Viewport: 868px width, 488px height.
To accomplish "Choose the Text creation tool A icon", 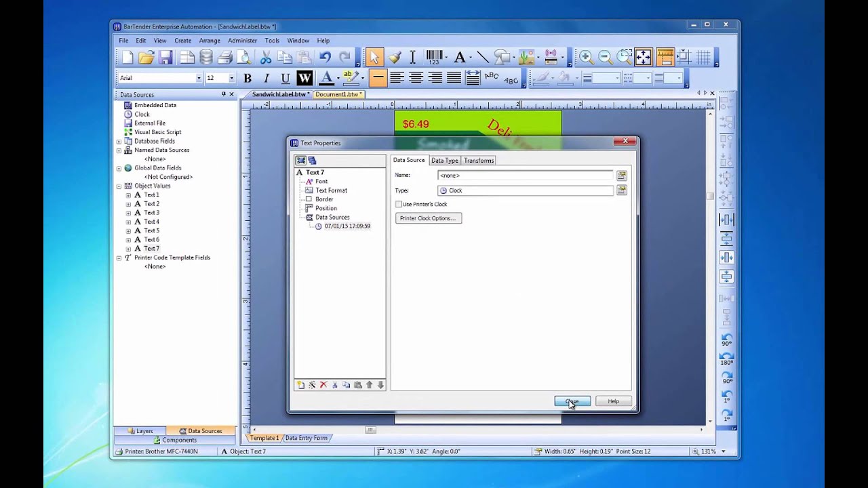I will pyautogui.click(x=460, y=58).
